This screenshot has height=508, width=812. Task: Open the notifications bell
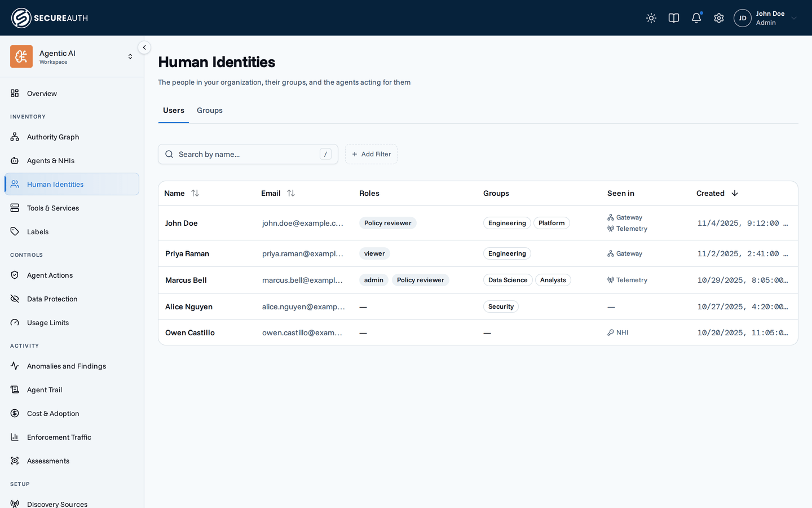coord(696,18)
